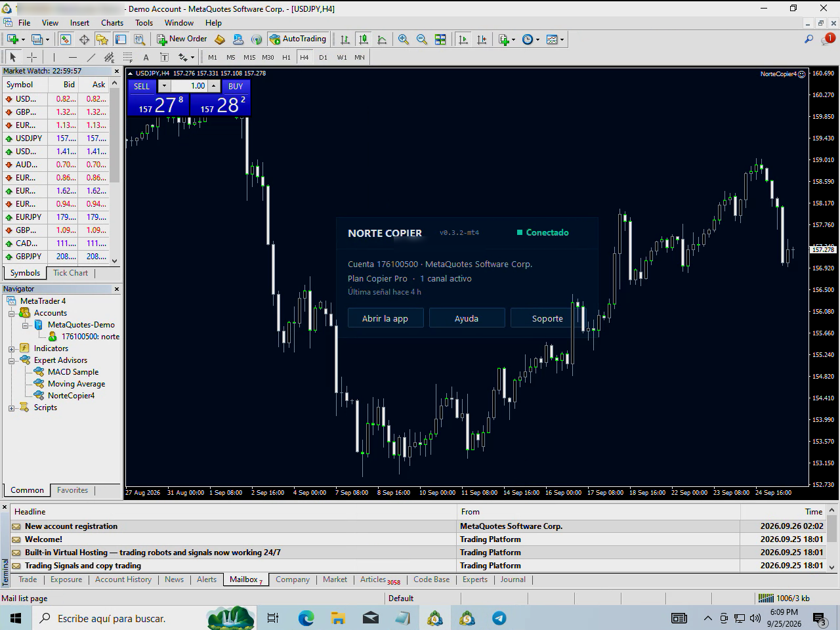Toggle the Terminal window toolbar icon

[x=121, y=39]
